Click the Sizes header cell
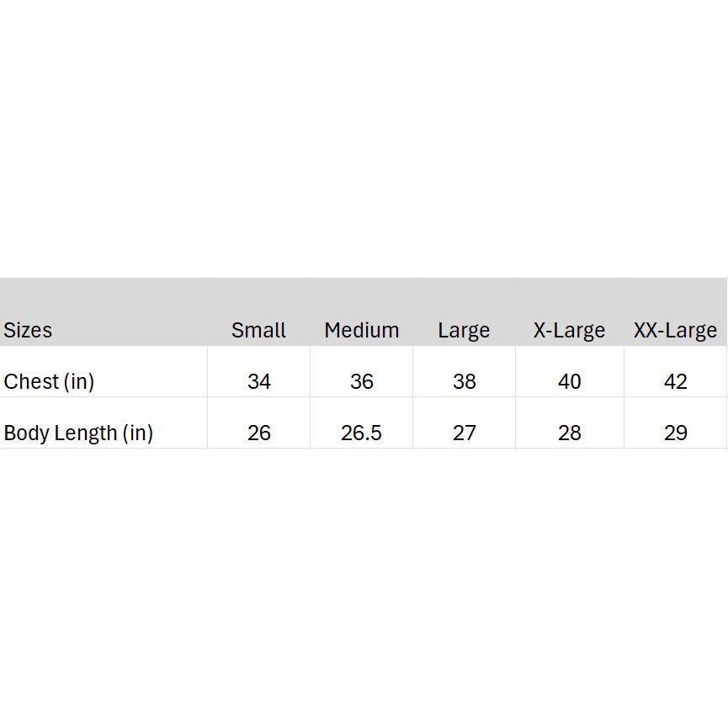The height and width of the screenshot is (728, 728). pyautogui.click(x=28, y=330)
